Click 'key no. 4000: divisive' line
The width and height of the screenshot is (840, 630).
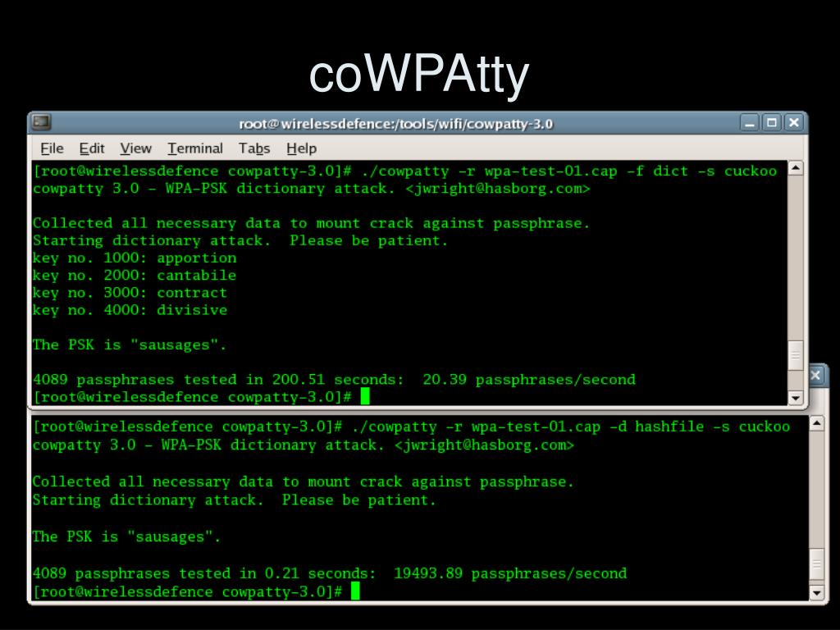point(130,310)
